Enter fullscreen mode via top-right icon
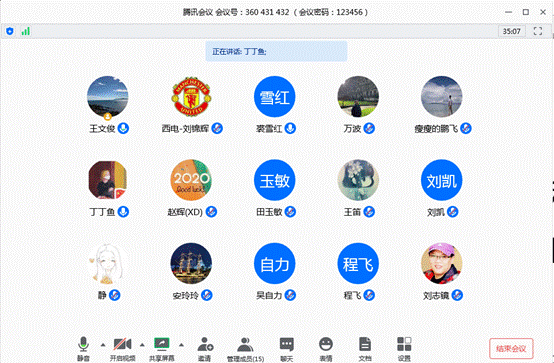554x363 pixels. (538, 31)
